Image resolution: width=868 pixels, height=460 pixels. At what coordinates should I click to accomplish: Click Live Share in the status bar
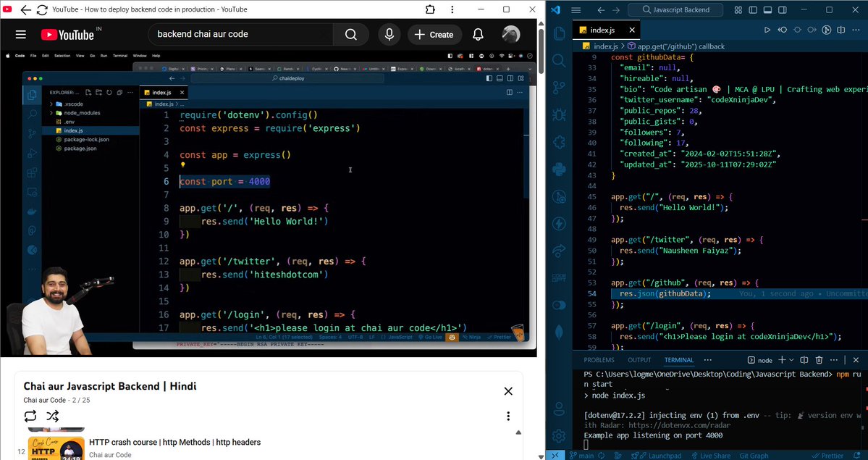(x=710, y=456)
